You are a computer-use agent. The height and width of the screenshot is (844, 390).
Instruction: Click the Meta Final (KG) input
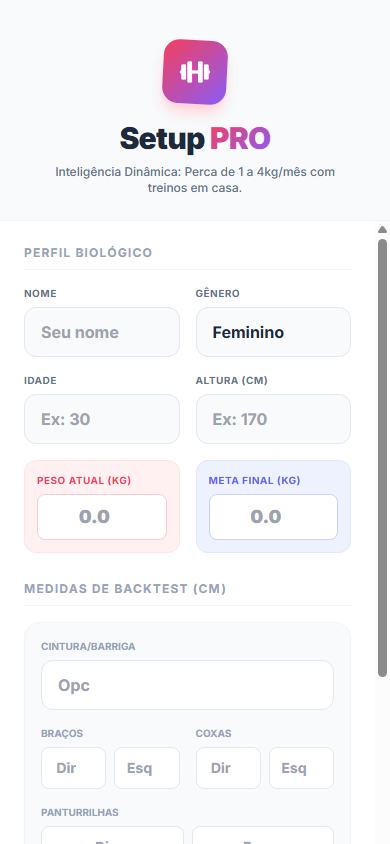[273, 517]
